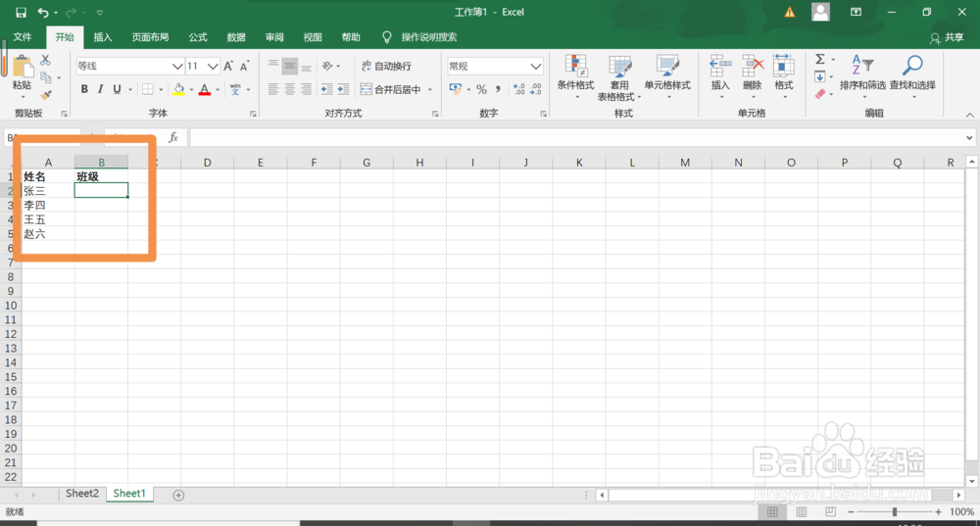
Task: Toggle Bold formatting
Action: point(84,89)
